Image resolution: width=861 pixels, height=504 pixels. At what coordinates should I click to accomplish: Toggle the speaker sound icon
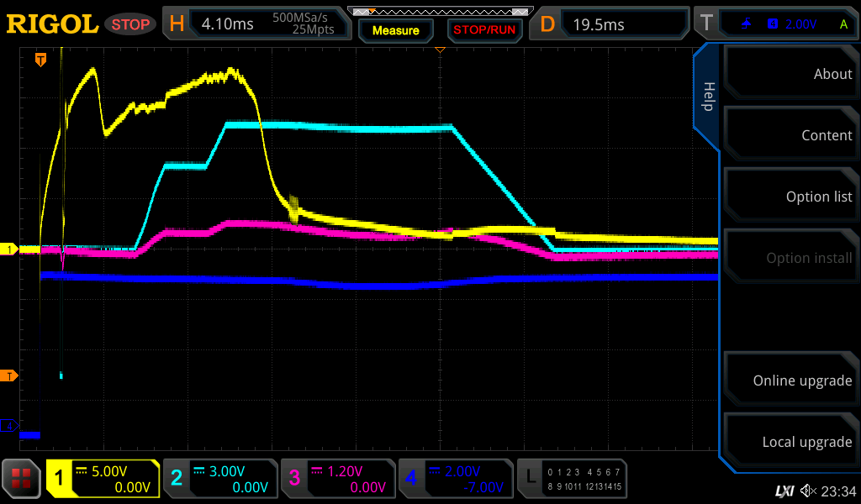pos(808,491)
